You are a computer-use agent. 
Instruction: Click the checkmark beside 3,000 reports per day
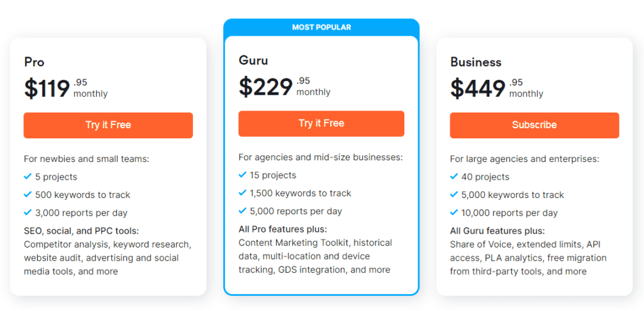click(28, 212)
